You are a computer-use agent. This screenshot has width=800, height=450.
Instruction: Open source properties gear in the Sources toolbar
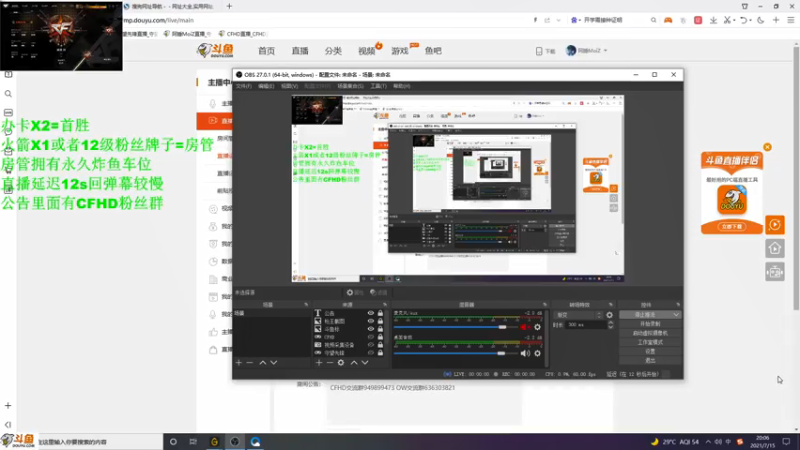(x=341, y=363)
